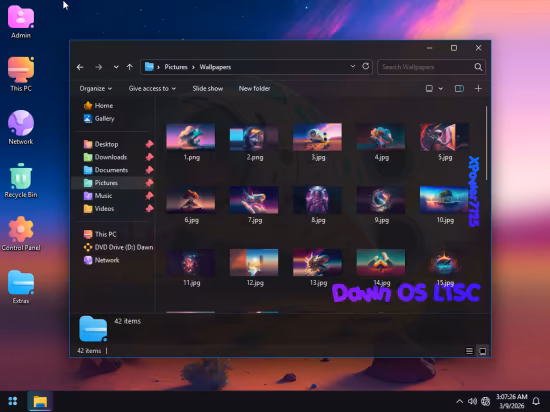Click the search magnifier icon
Screen dimensions: 550x412
(x=478, y=67)
